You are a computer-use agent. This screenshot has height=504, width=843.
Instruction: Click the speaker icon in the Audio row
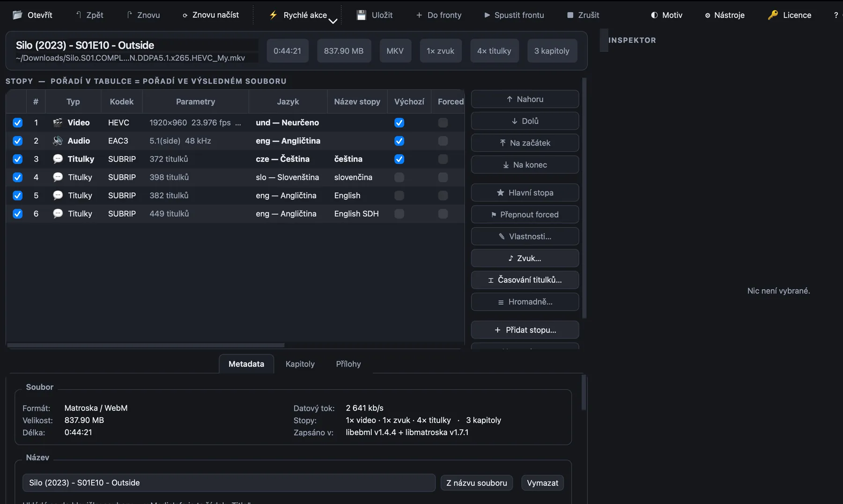pyautogui.click(x=58, y=141)
